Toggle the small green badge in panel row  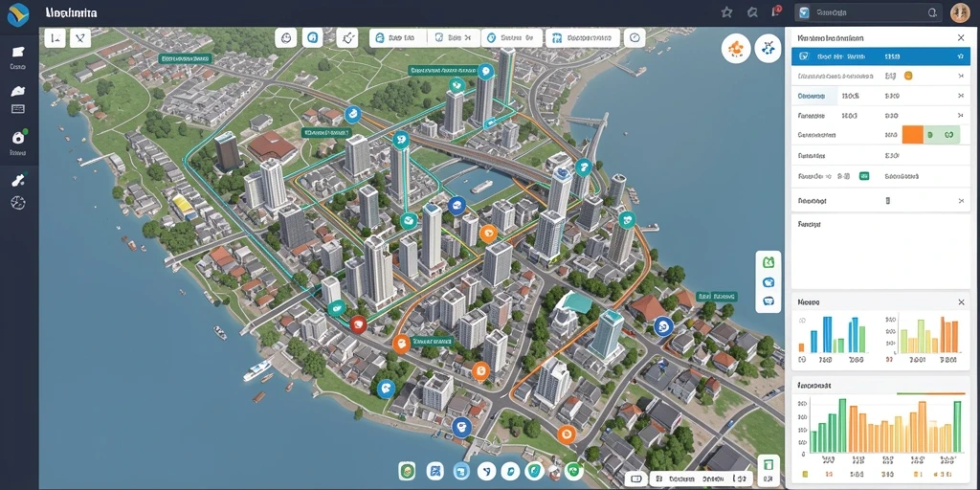[x=864, y=177]
